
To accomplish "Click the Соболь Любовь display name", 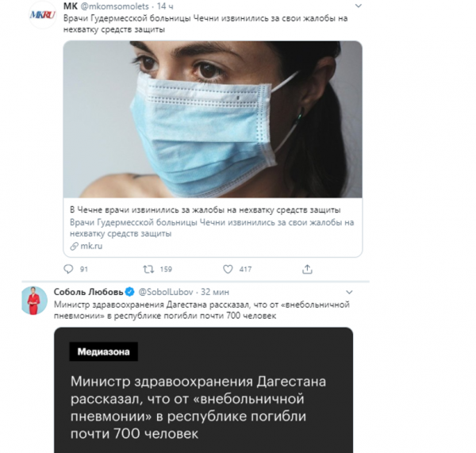I will [x=89, y=292].
